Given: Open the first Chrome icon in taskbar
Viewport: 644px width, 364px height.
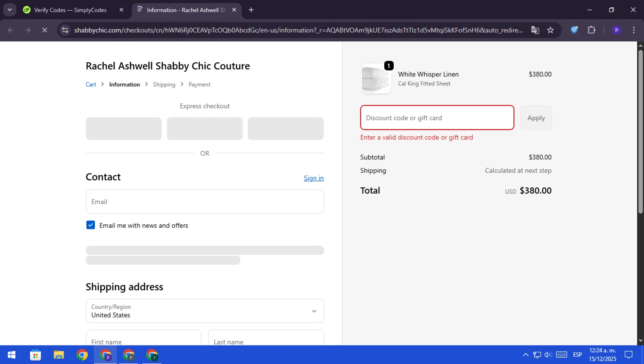Looking at the screenshot, I should [82, 355].
